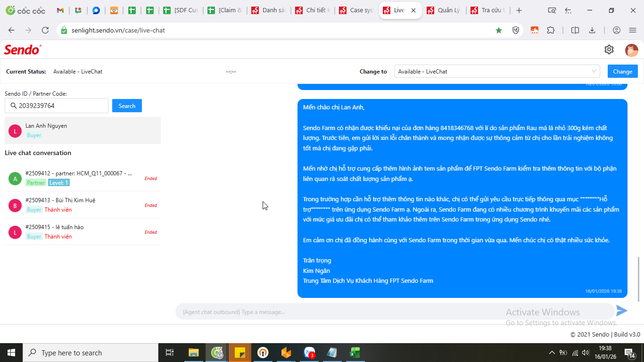Click the Sendo logo
Image resolution: width=644 pixels, height=362 pixels.
click(x=23, y=49)
